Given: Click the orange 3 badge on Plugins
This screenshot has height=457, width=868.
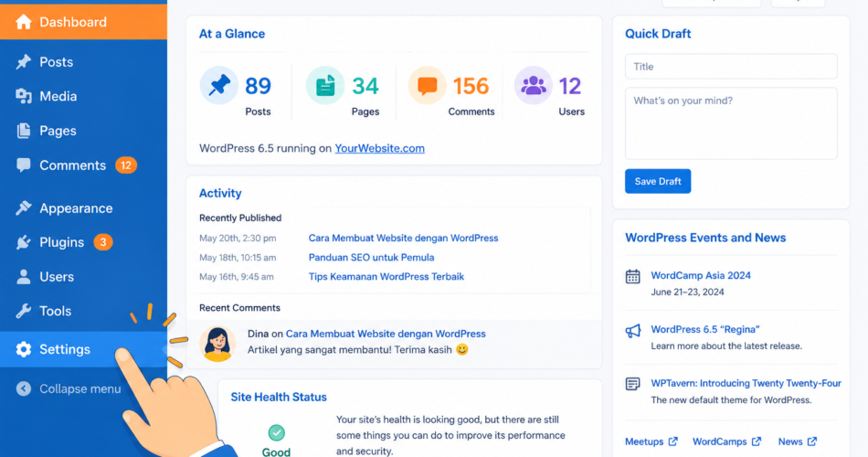Looking at the screenshot, I should coord(103,242).
